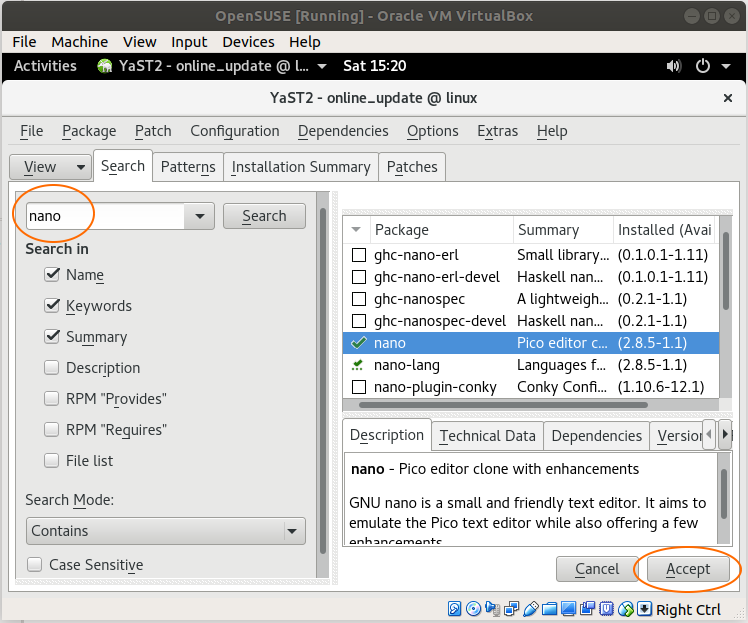The width and height of the screenshot is (748, 623).
Task: Open the View dropdown button
Action: click(50, 167)
